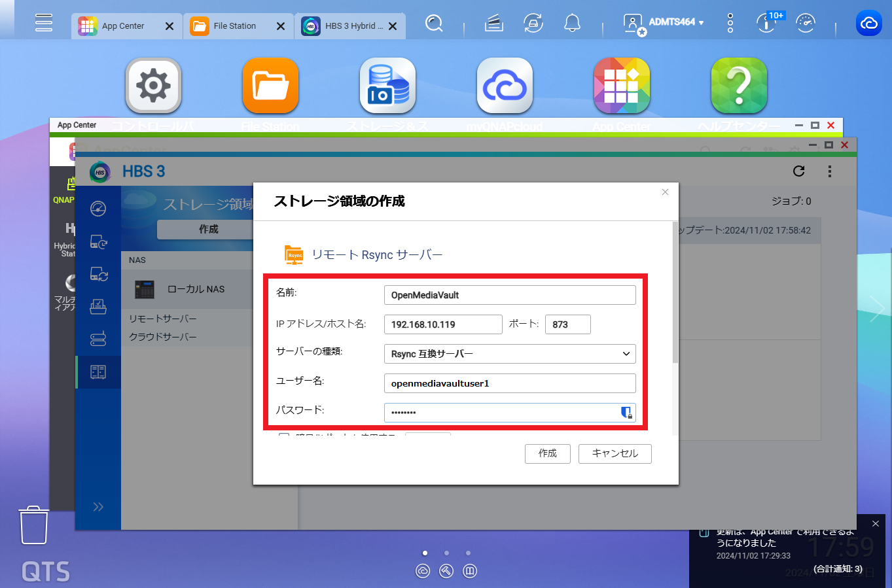Click the IP address field showing 192.168.10.119
This screenshot has width=892, height=588.
(x=443, y=324)
